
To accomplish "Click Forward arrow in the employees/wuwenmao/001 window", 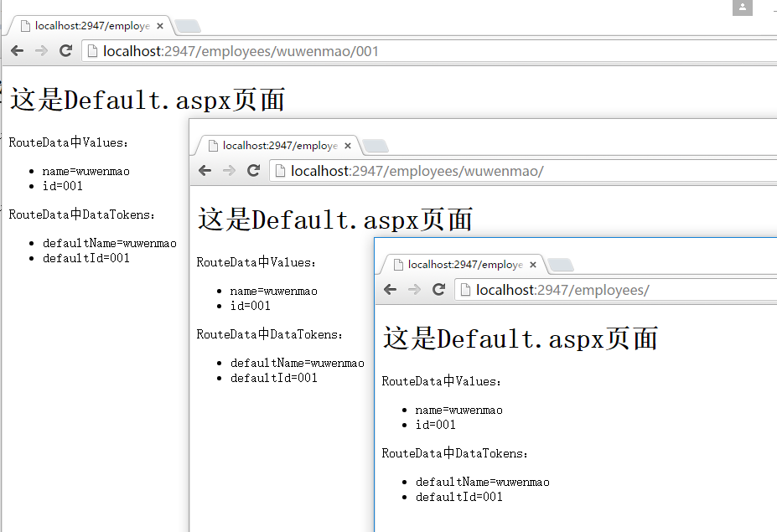I will pos(42,50).
